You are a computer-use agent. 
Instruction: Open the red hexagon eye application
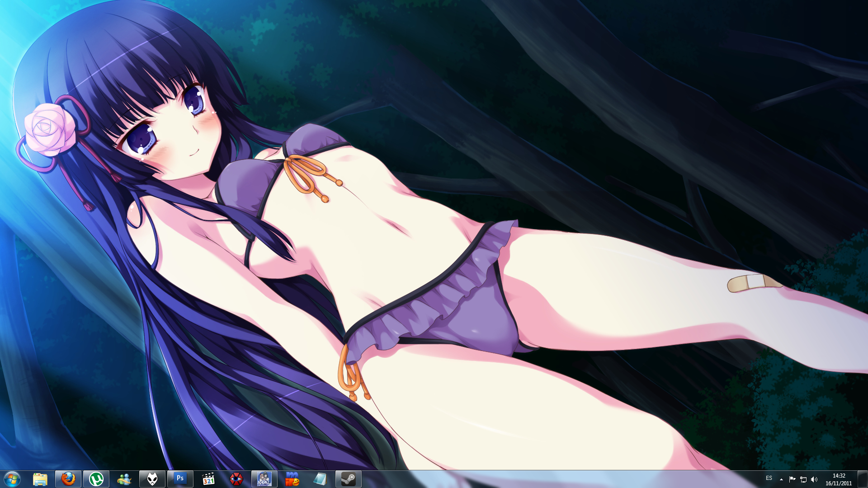pyautogui.click(x=236, y=479)
